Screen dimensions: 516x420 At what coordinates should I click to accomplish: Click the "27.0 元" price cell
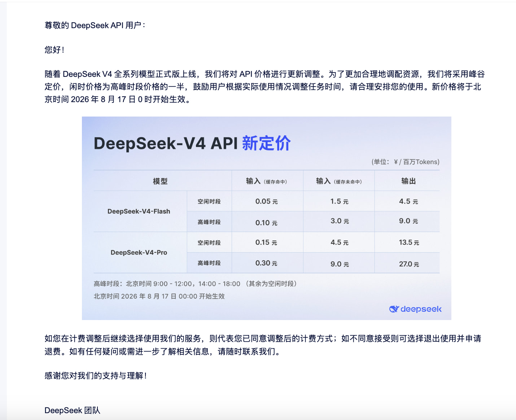[409, 264]
